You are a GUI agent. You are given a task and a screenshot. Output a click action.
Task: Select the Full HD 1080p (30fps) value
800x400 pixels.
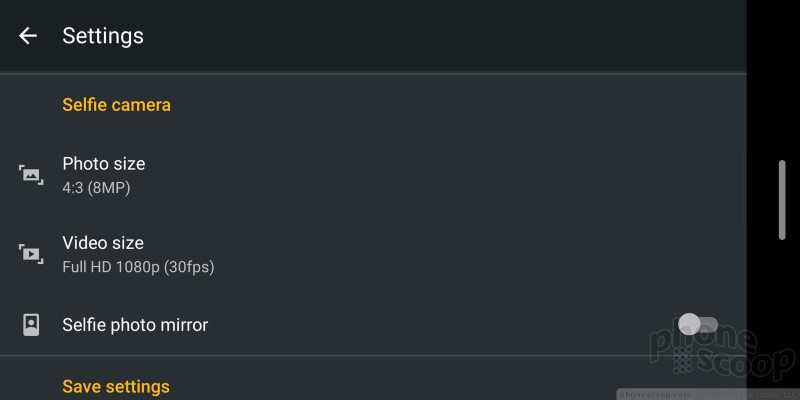point(138,266)
